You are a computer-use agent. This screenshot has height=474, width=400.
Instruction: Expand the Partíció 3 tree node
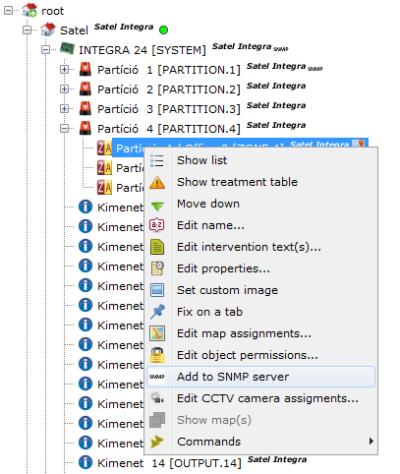point(64,109)
